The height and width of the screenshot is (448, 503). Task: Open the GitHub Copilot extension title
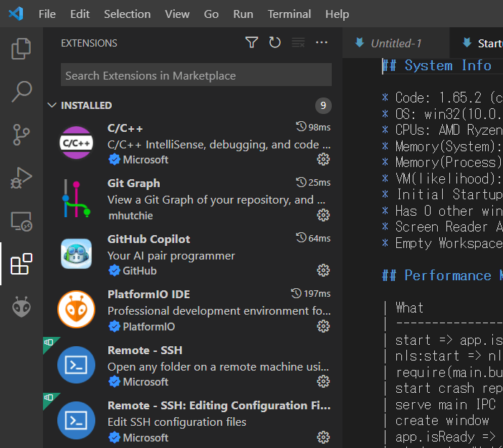149,239
